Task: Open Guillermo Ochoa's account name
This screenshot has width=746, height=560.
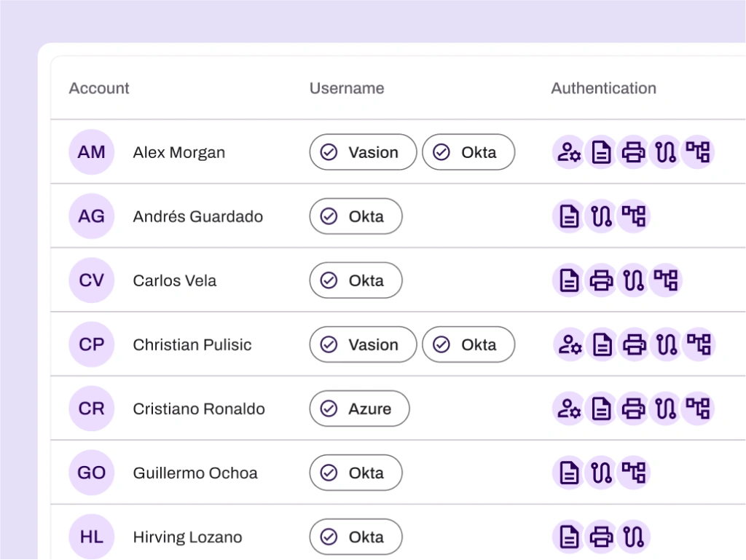Action: (195, 473)
